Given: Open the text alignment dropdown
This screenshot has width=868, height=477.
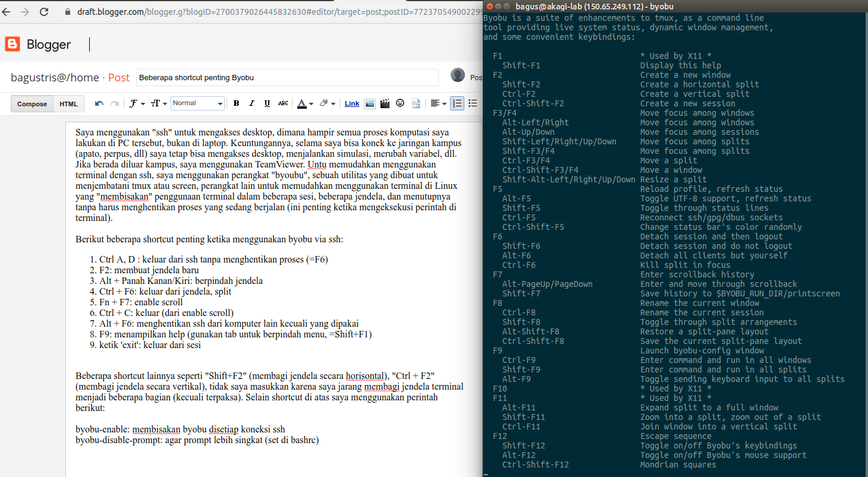Looking at the screenshot, I should point(438,103).
